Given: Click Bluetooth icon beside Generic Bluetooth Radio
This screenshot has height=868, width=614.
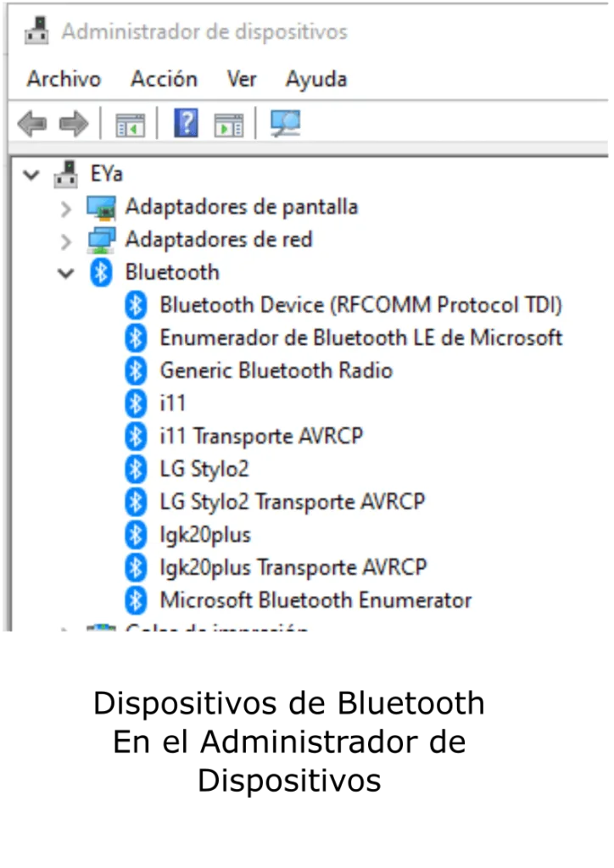Looking at the screenshot, I should pos(136,370).
